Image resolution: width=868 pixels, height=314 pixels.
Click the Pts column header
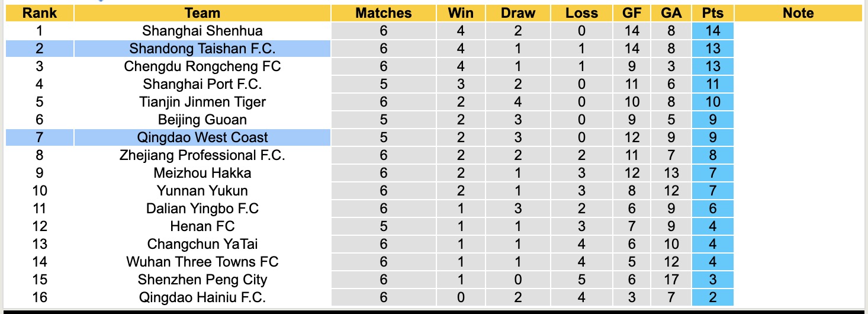(712, 13)
